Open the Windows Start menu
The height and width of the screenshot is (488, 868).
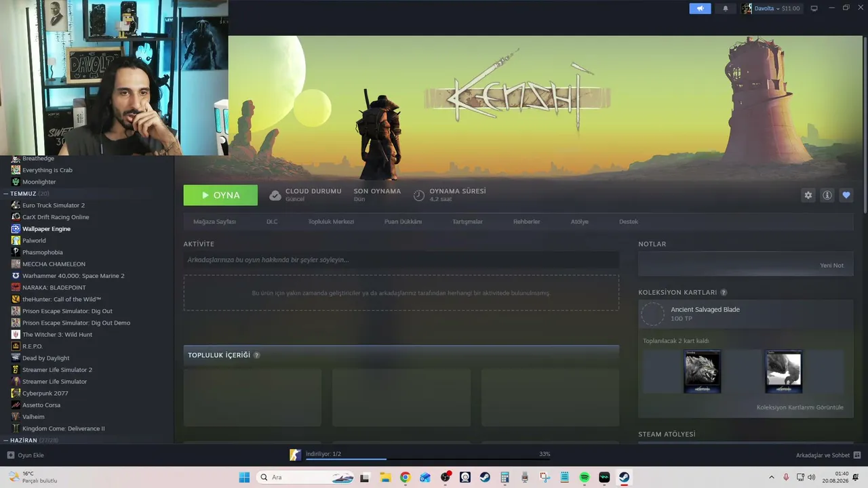(x=244, y=477)
